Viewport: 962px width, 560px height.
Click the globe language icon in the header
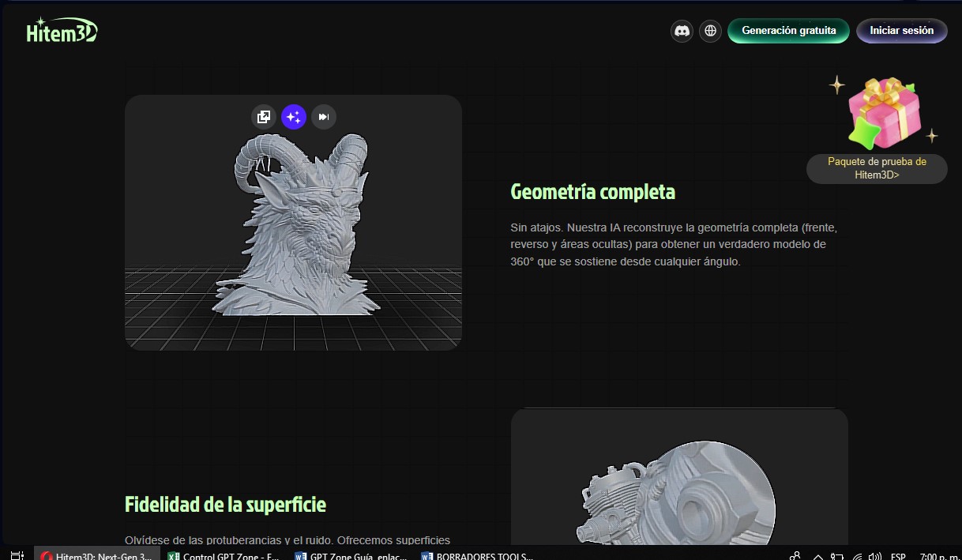710,30
